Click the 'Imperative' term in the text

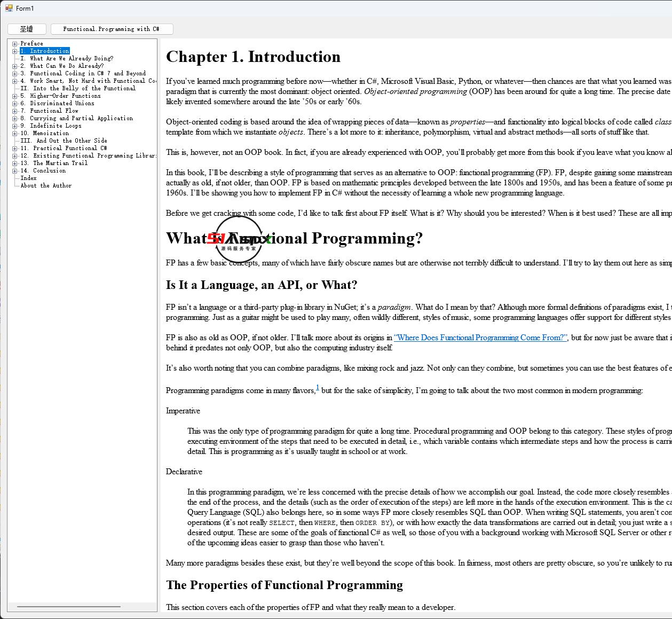point(183,411)
